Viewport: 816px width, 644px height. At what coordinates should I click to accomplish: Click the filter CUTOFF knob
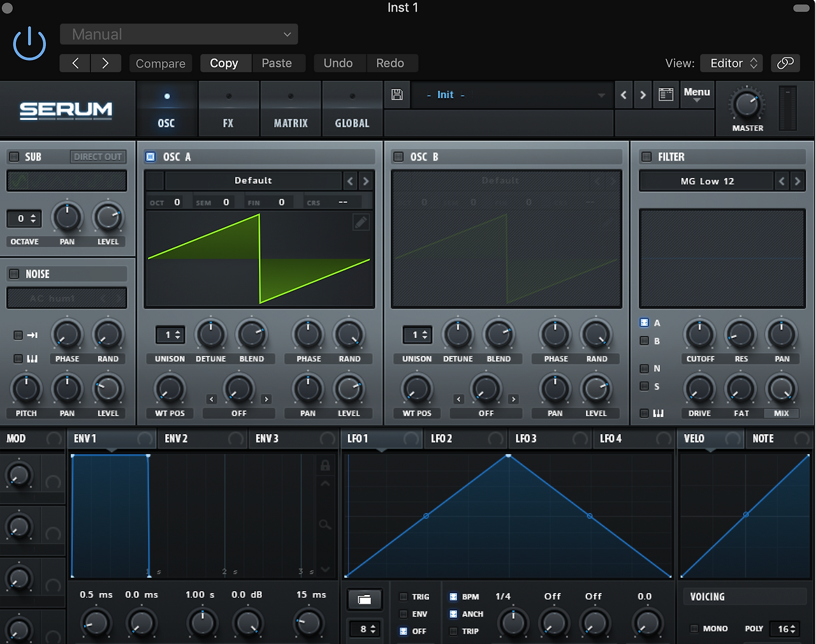point(700,335)
